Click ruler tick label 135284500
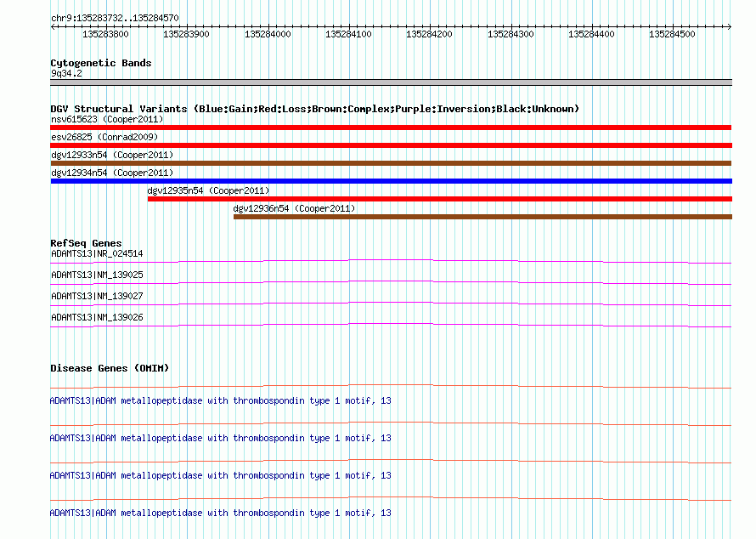Viewport: 756px width, 539px height. pyautogui.click(x=672, y=34)
